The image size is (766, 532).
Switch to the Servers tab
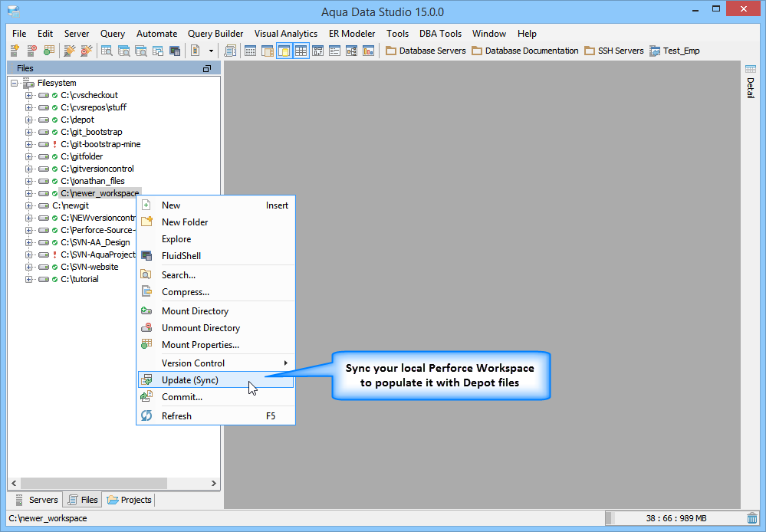click(x=37, y=500)
